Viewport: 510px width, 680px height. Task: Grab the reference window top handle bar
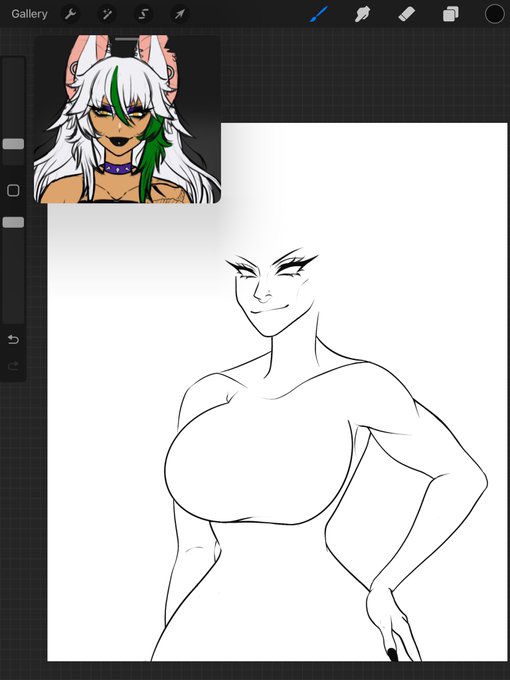pyautogui.click(x=128, y=39)
